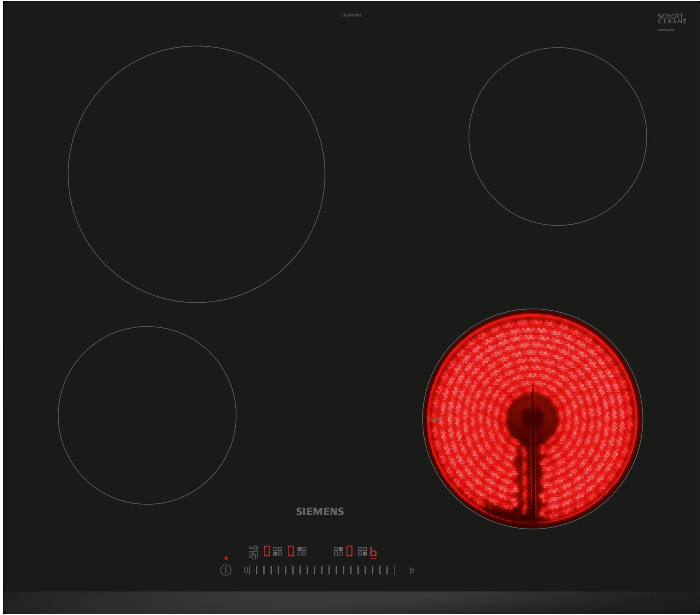Tap the first red heat level digit
The image size is (700, 615).
[x=267, y=551]
